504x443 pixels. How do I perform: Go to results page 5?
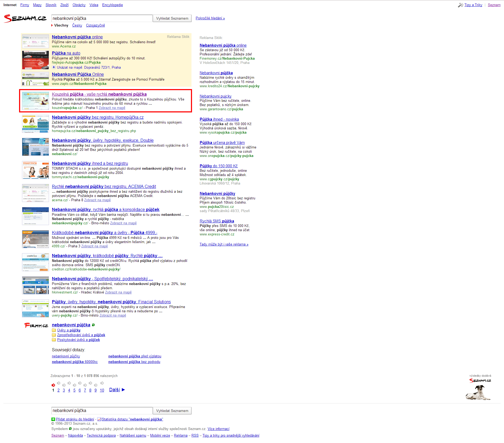point(74,390)
